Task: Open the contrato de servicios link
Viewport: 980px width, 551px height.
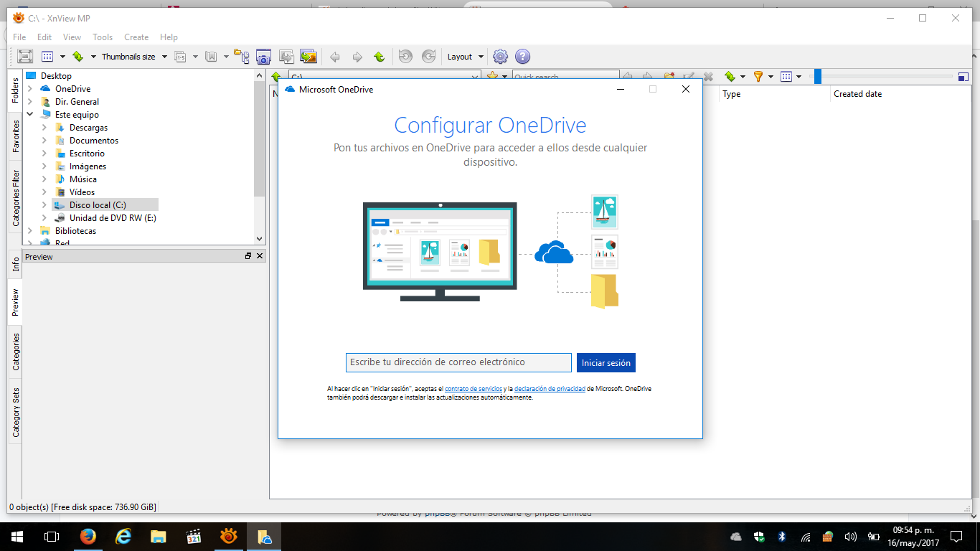Action: click(473, 389)
